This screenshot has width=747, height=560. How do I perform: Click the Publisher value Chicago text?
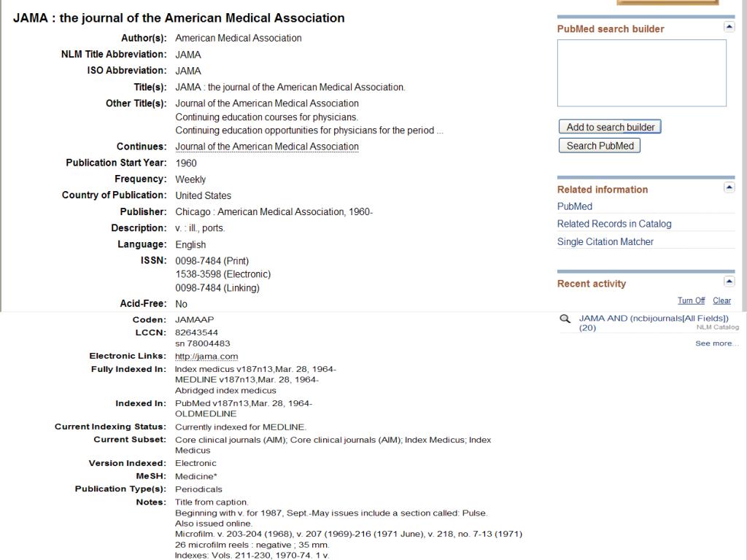(x=274, y=212)
